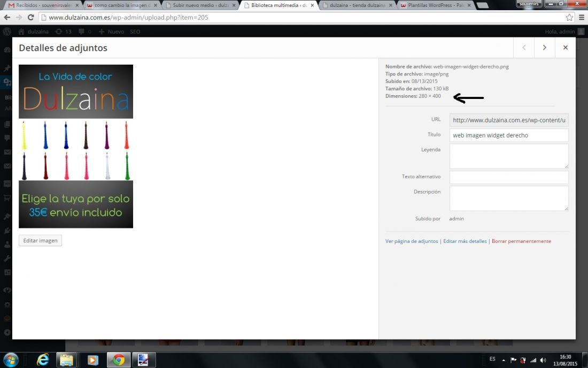Show next attachment with right arrow
The width and height of the screenshot is (588, 368).
pyautogui.click(x=545, y=48)
